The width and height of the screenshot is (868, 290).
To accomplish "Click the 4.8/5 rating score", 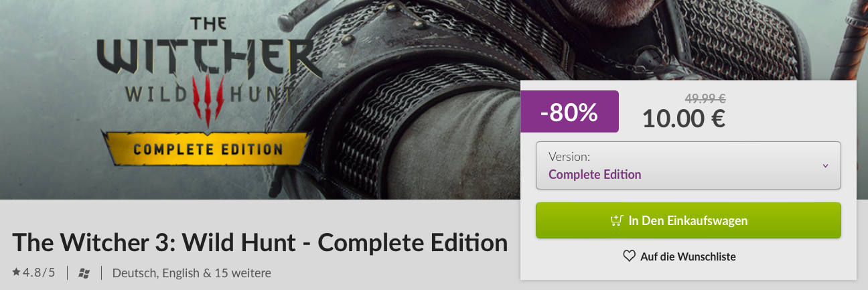I will [39, 273].
